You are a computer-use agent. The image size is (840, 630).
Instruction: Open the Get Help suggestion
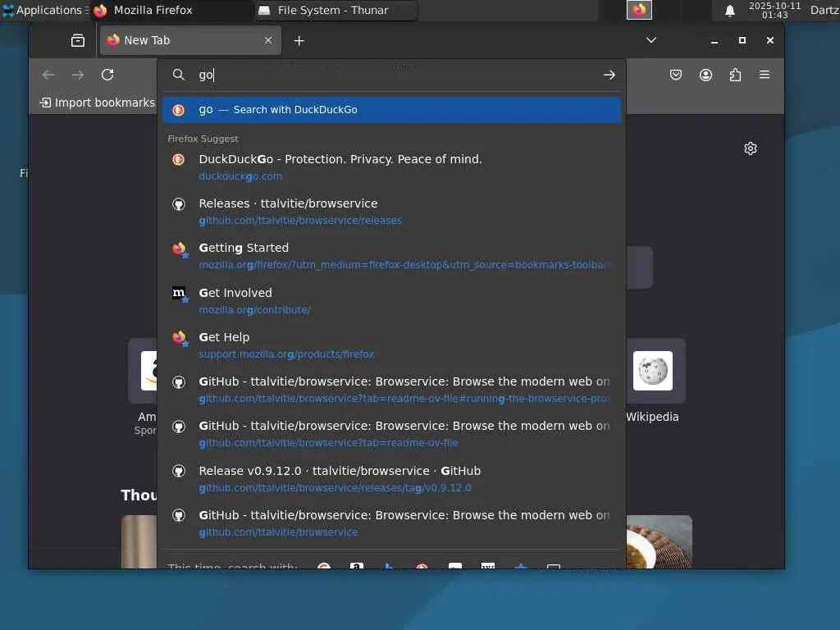(x=391, y=345)
